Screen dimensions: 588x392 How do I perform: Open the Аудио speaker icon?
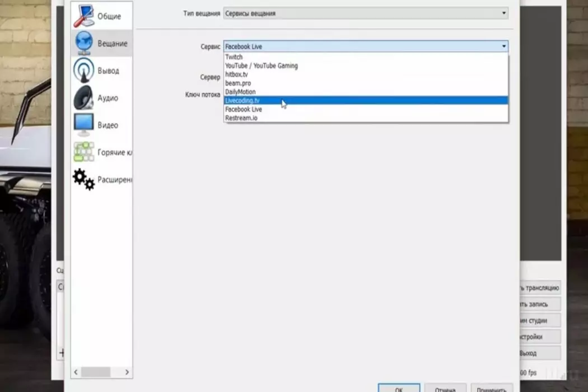click(x=83, y=97)
